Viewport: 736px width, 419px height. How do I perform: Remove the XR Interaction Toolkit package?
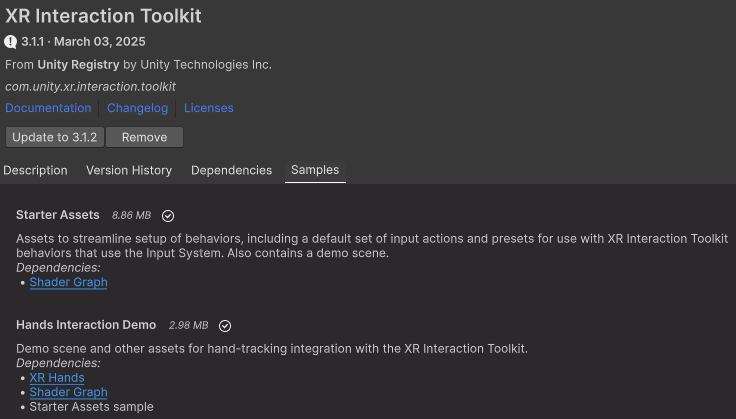pos(145,137)
